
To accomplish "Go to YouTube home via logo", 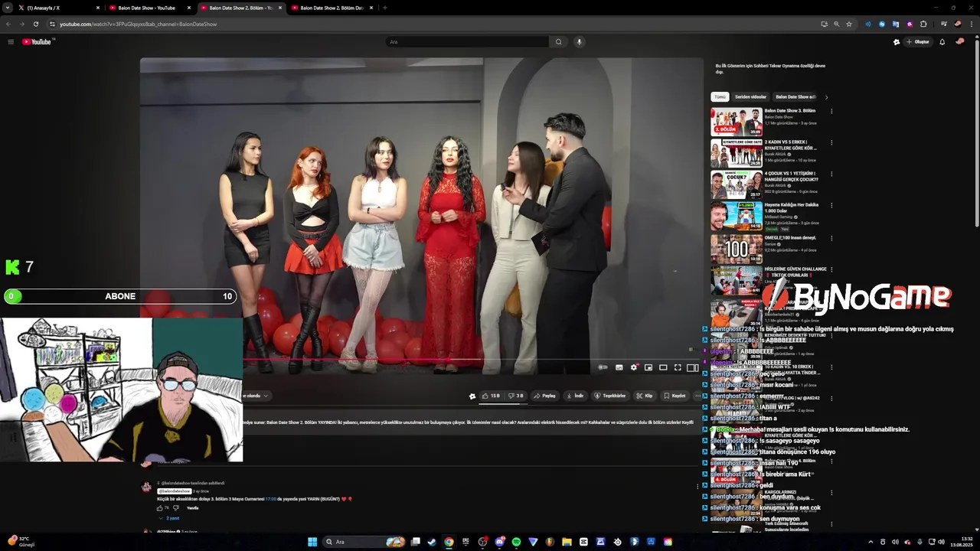I will pos(37,42).
